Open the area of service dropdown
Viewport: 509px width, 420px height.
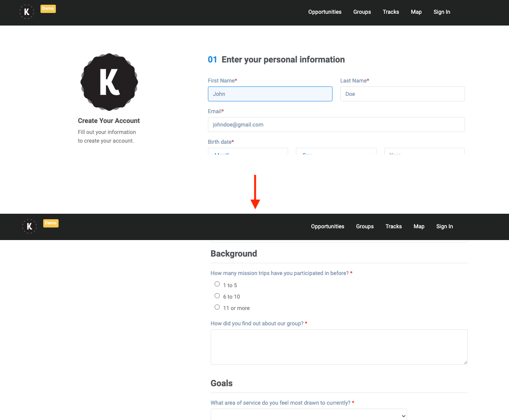point(309,415)
